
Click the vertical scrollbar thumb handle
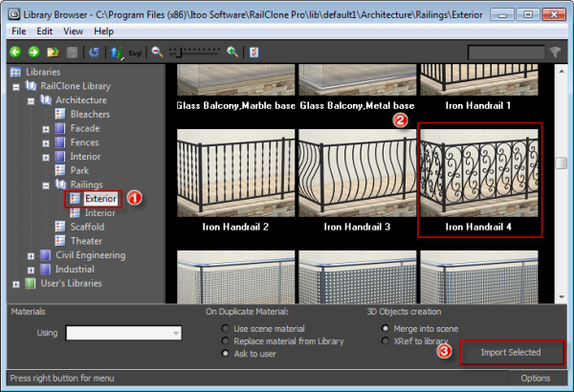point(562,163)
